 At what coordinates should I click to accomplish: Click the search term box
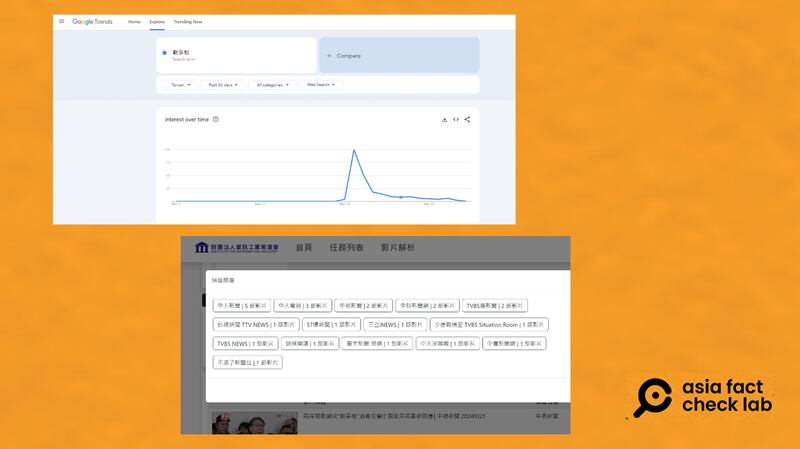tap(236, 55)
